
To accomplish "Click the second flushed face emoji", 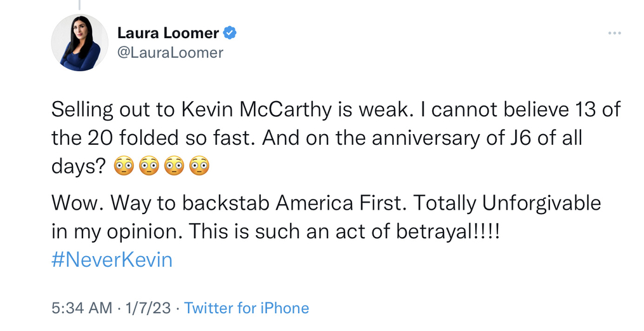I will (148, 166).
